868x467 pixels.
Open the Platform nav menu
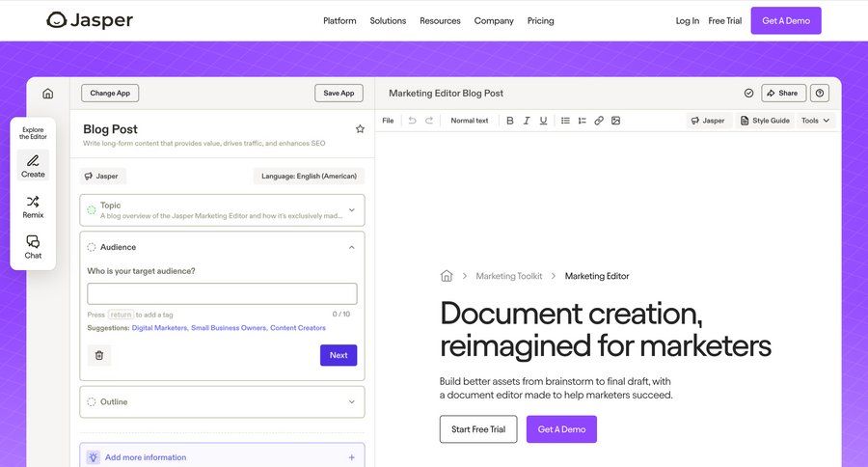(x=339, y=20)
